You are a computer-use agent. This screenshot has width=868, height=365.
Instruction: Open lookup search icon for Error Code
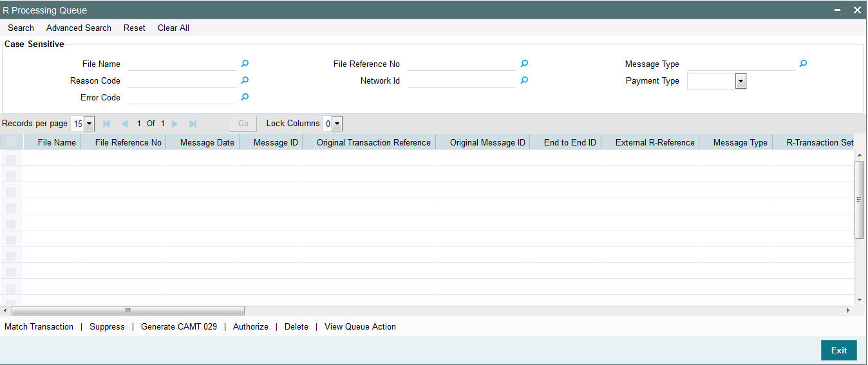point(245,97)
